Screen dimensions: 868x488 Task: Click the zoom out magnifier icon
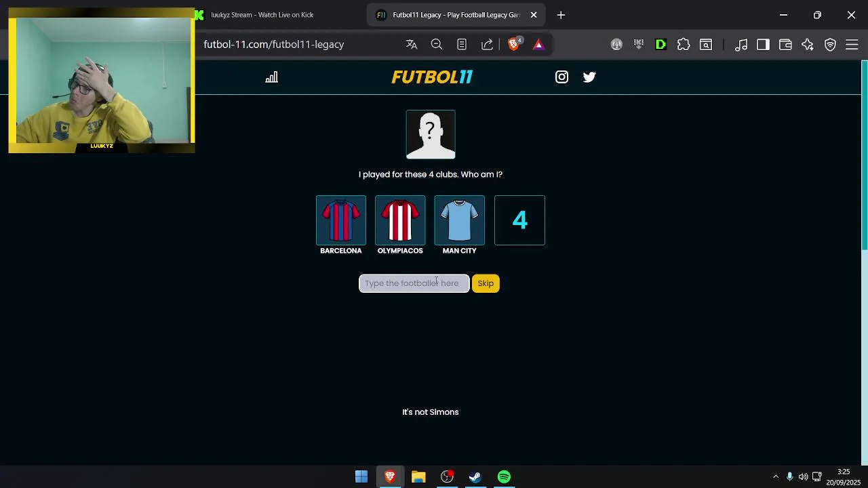[437, 45]
